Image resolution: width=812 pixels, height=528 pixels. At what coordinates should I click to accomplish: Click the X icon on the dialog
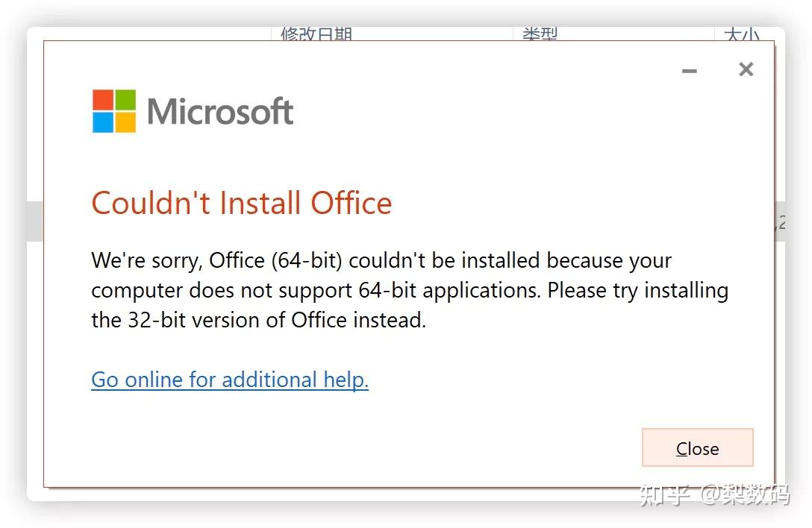(x=746, y=69)
